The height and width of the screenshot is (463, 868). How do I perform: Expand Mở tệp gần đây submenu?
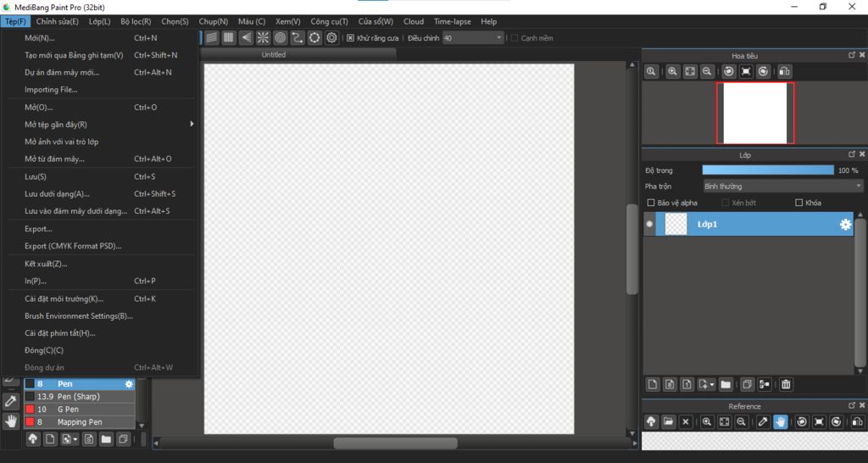(x=102, y=125)
